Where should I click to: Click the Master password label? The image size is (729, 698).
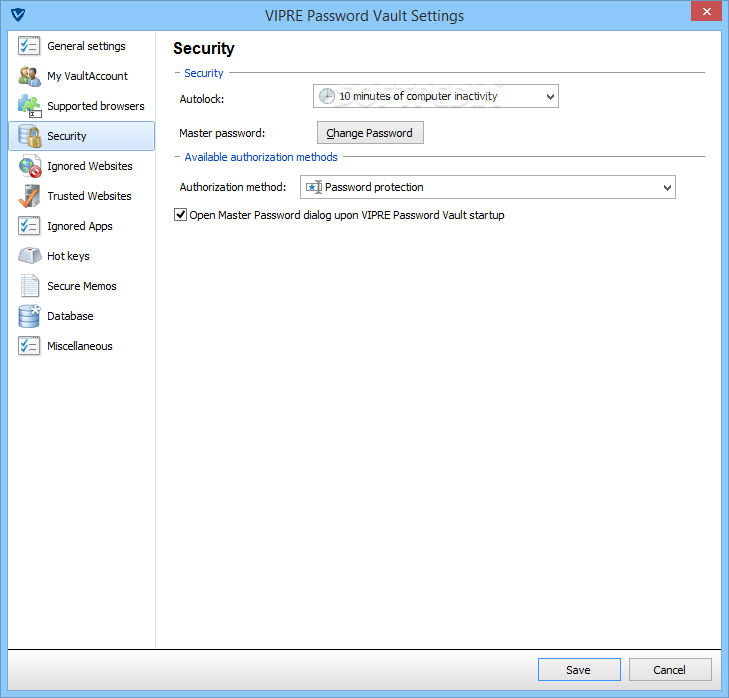coord(222,133)
